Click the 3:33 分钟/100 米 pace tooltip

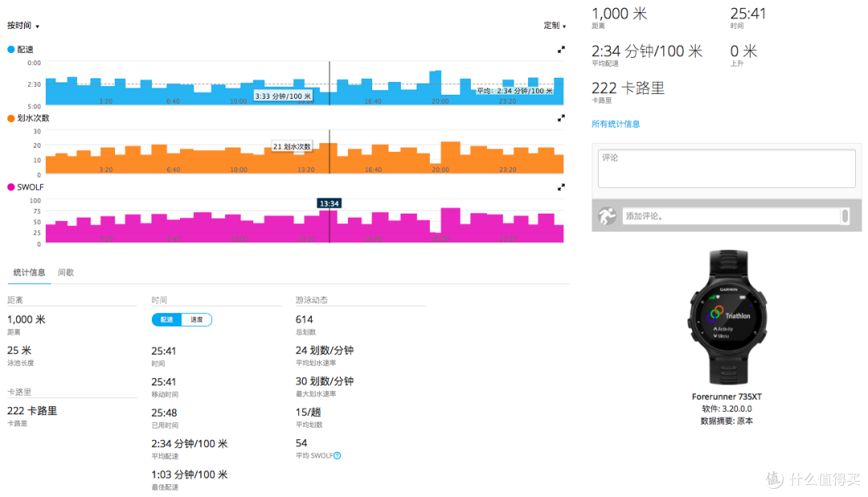283,96
